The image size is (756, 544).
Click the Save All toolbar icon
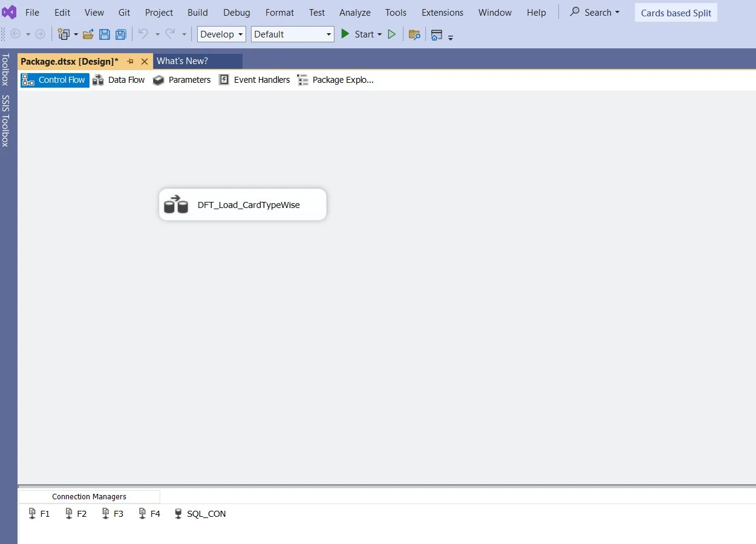tap(121, 34)
